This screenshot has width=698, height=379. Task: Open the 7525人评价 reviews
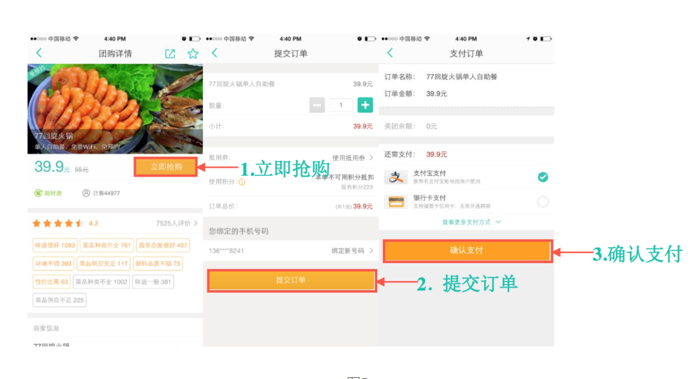[x=176, y=223]
